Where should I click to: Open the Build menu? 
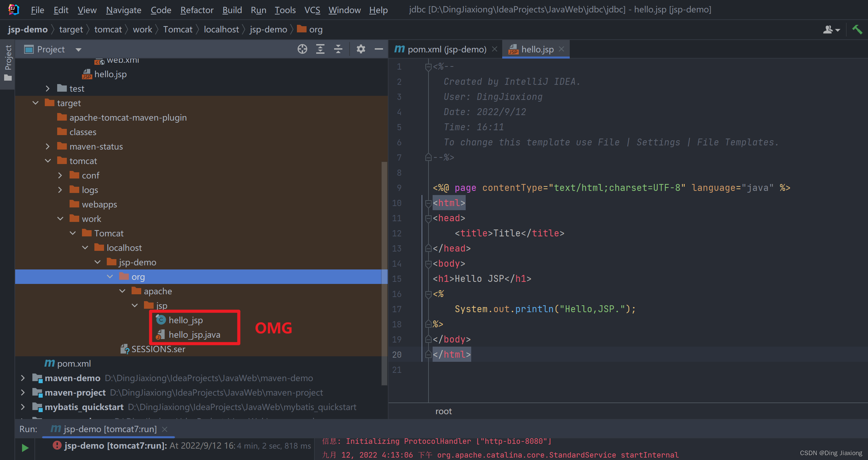click(x=232, y=10)
